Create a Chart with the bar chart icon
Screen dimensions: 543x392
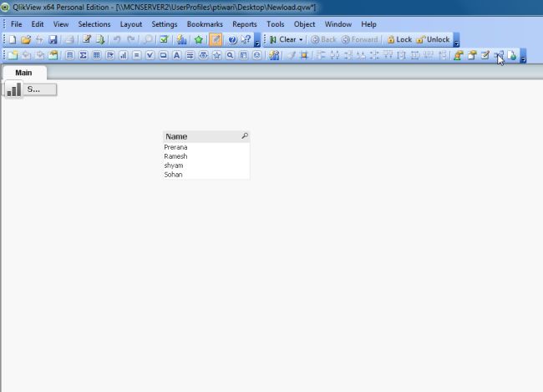click(124, 55)
